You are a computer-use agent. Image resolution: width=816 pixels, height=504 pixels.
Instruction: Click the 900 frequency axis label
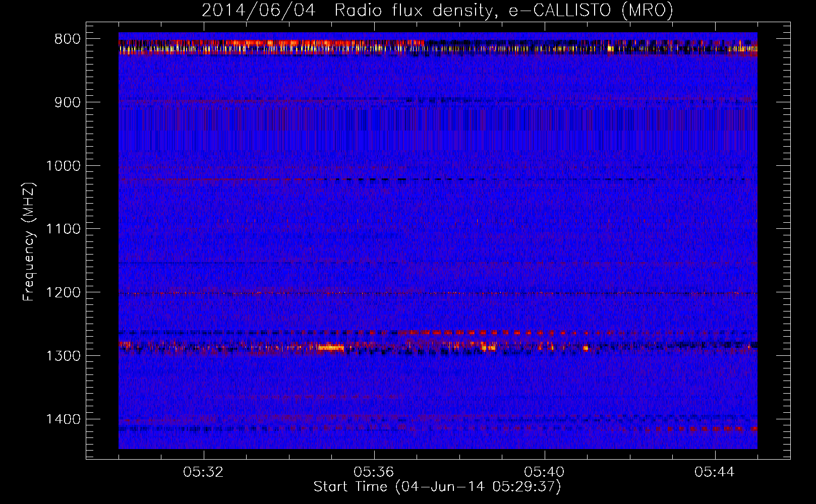[x=68, y=102]
